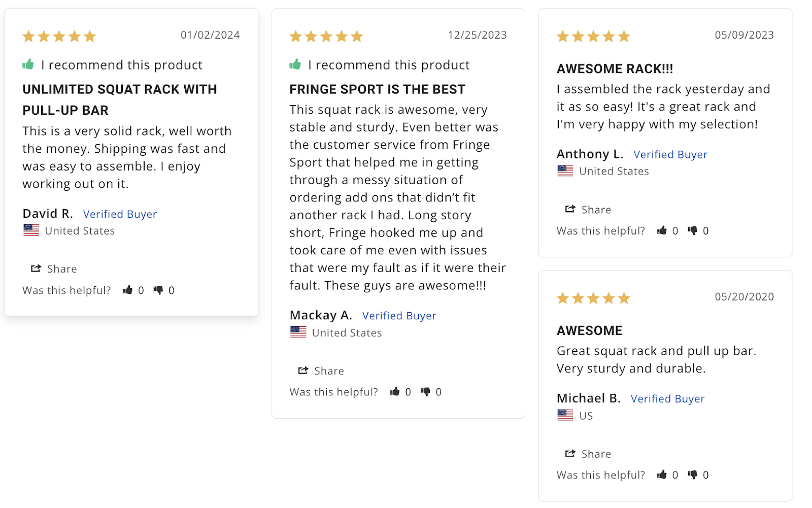
Task: Share Mackay A.'s review
Action: pyautogui.click(x=321, y=370)
